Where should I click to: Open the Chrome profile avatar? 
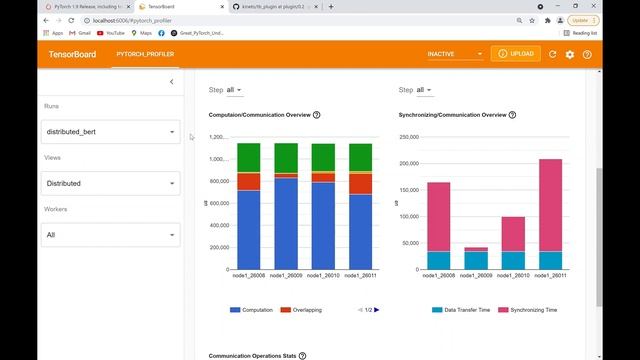point(560,20)
